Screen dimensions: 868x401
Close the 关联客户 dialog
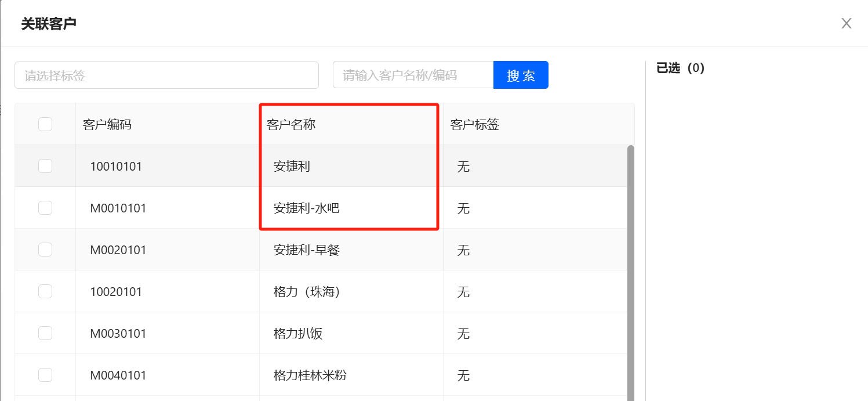(847, 23)
